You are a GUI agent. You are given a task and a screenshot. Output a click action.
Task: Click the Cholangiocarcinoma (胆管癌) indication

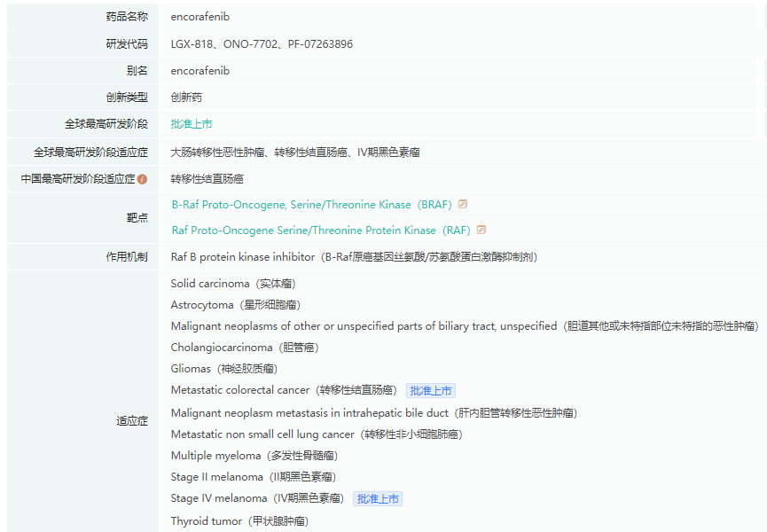pyautogui.click(x=245, y=348)
